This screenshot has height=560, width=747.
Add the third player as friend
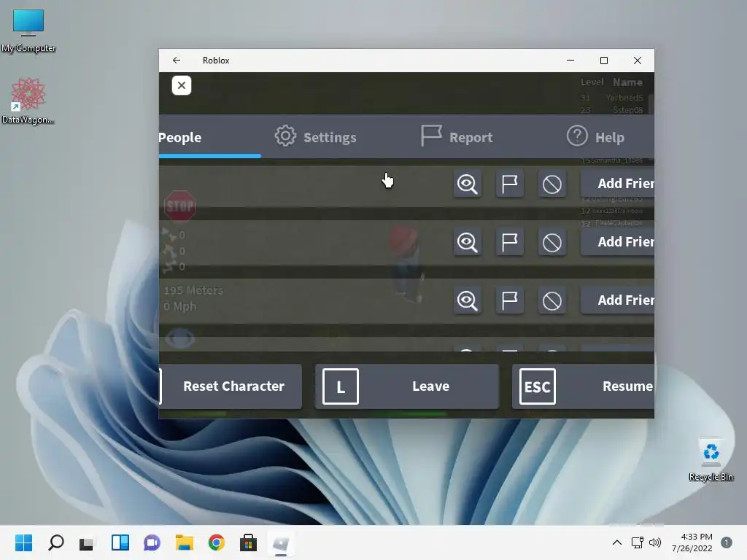pos(617,300)
